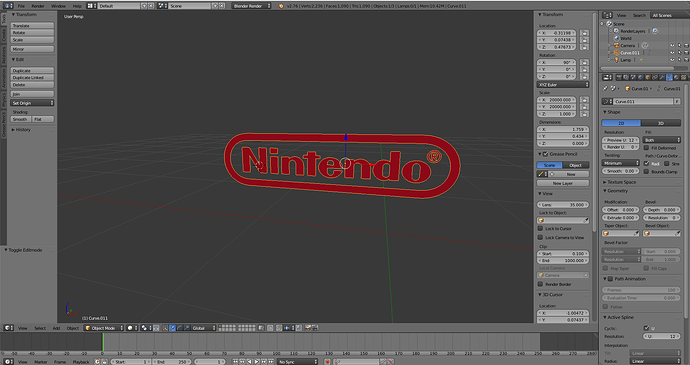The width and height of the screenshot is (690, 365).
Task: Open the Help menu
Action: click(77, 6)
